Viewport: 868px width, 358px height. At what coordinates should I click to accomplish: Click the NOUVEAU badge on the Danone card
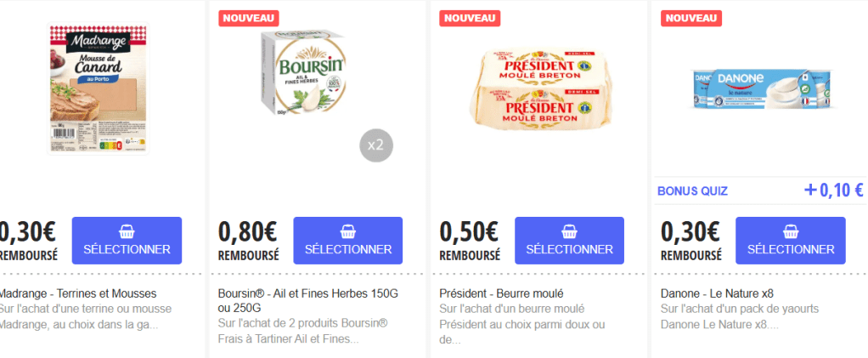[x=692, y=18]
